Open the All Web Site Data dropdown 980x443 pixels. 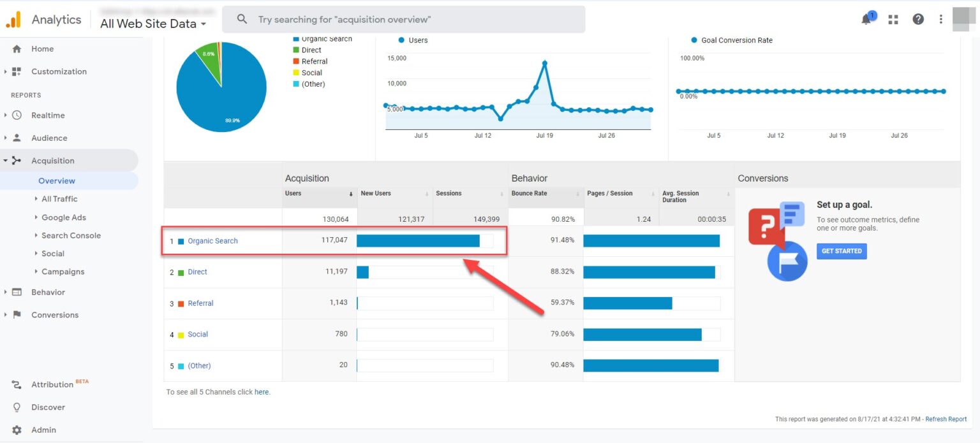point(153,24)
